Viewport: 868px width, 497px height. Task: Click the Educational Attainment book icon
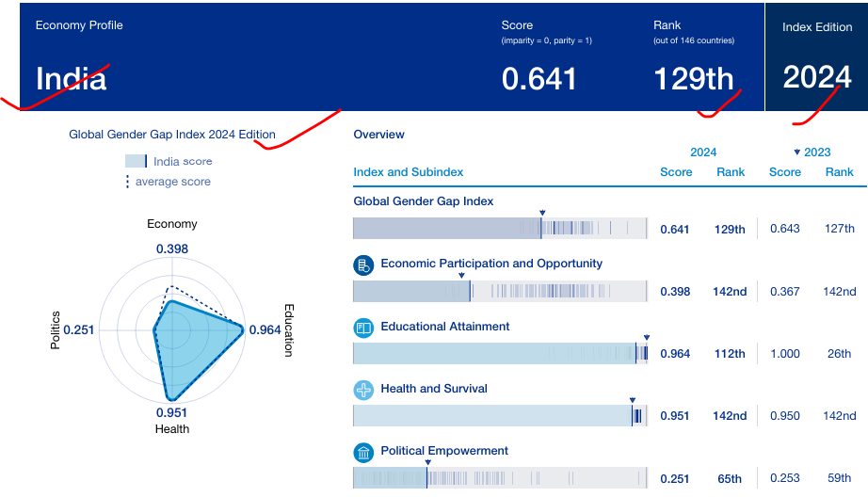[363, 329]
